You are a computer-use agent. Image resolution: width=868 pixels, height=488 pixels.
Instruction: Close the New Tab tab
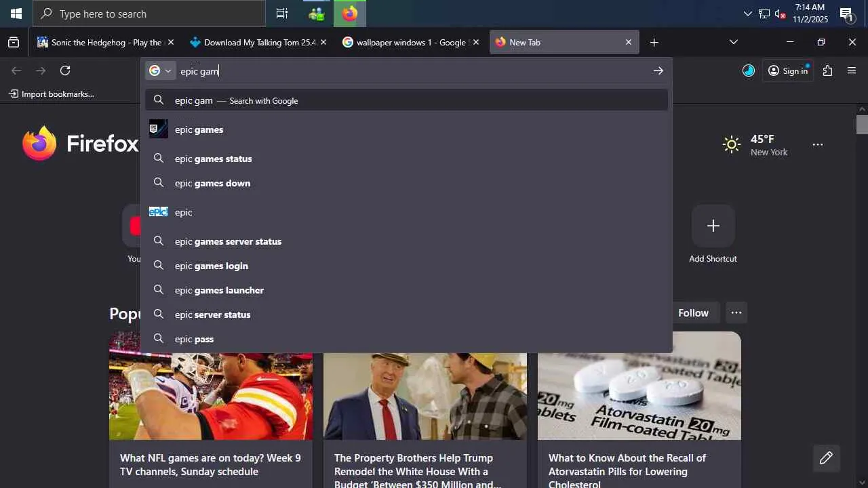629,42
